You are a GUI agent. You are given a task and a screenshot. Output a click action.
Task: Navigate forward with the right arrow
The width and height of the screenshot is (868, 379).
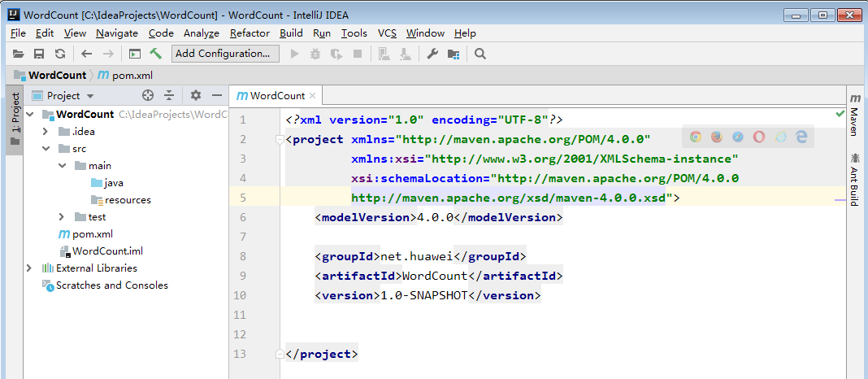coord(109,54)
